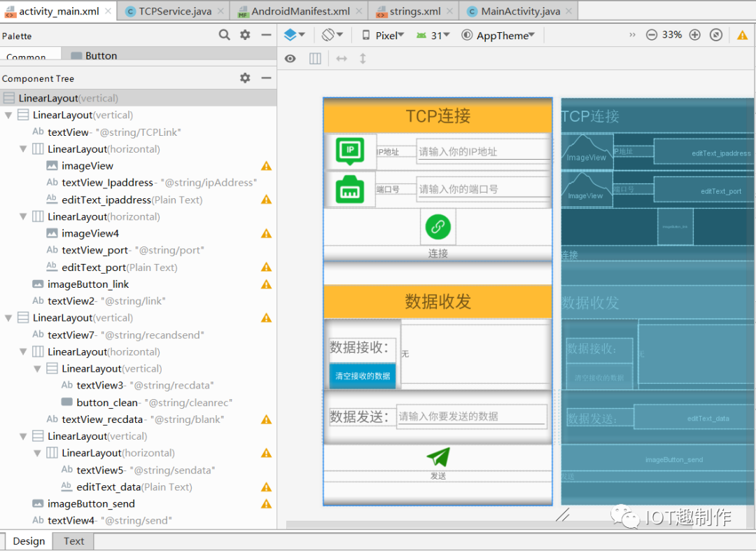Zoom in with the plus icon
The image size is (756, 551).
click(x=695, y=35)
